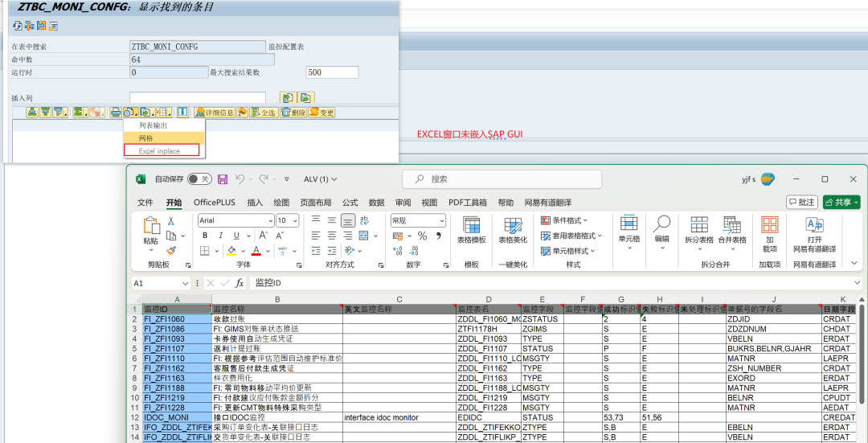Click the Excel vertical scrollbar

[x=862, y=355]
